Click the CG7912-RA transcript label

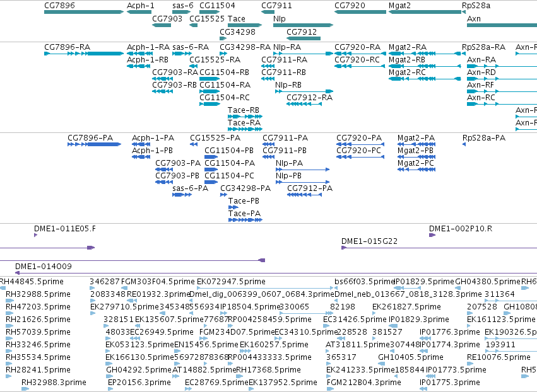pyautogui.click(x=310, y=98)
